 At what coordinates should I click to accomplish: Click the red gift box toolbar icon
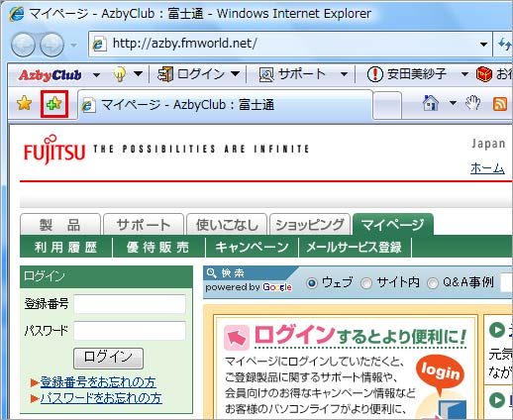pos(484,74)
